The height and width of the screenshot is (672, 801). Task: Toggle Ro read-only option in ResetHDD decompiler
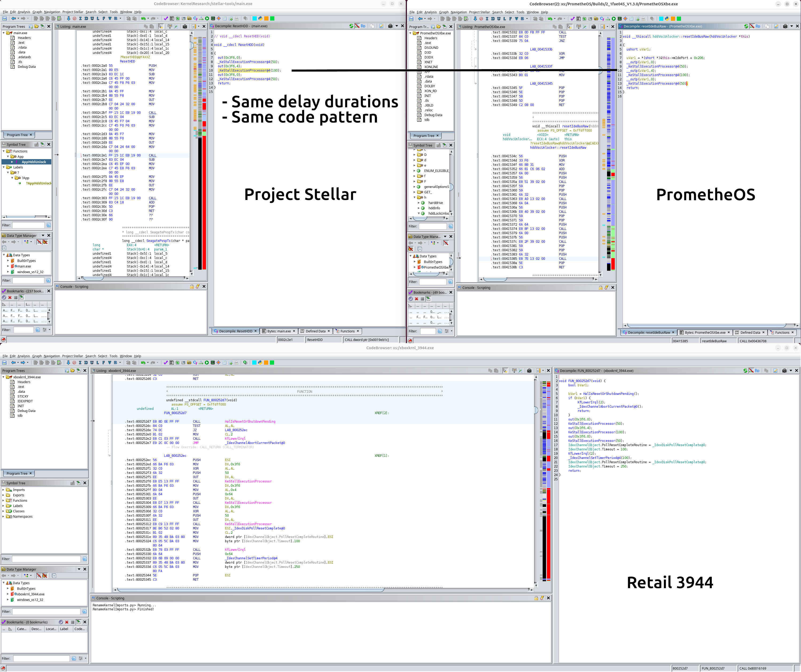(x=363, y=26)
